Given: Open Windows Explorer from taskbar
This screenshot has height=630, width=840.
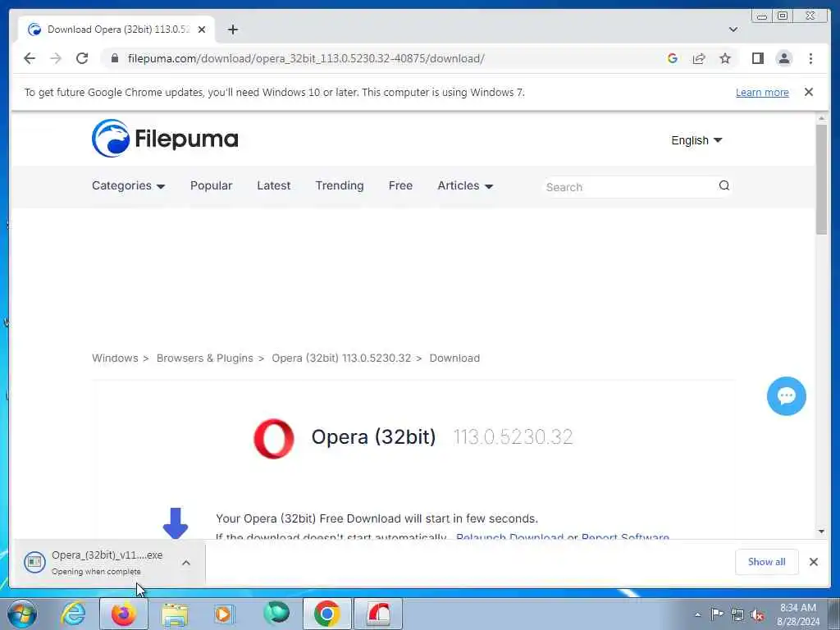Looking at the screenshot, I should point(175,614).
